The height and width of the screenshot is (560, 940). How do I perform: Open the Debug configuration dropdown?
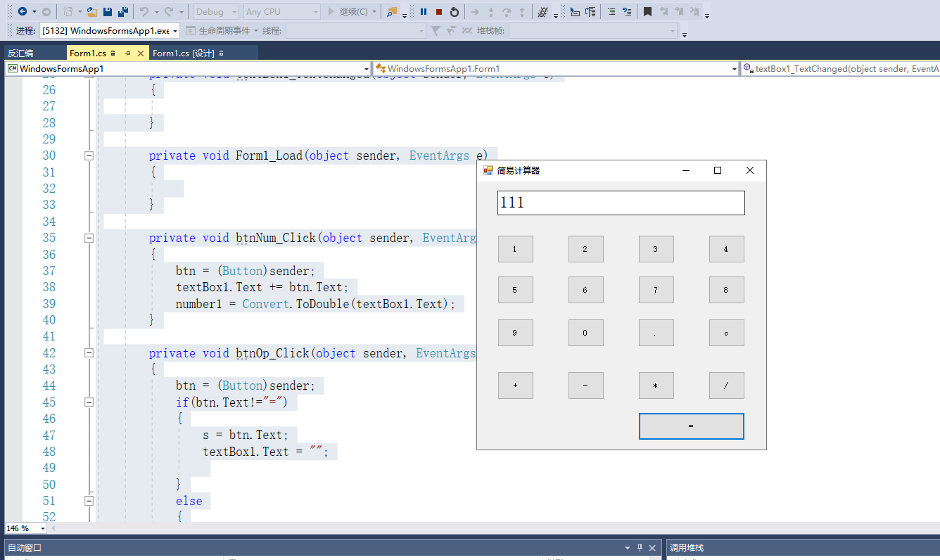pyautogui.click(x=215, y=11)
